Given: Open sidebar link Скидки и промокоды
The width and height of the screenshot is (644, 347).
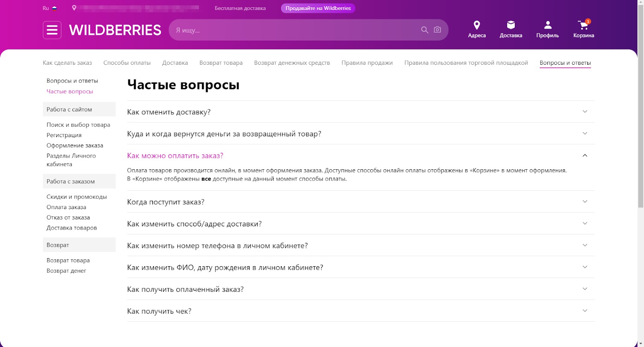Looking at the screenshot, I should tap(76, 197).
